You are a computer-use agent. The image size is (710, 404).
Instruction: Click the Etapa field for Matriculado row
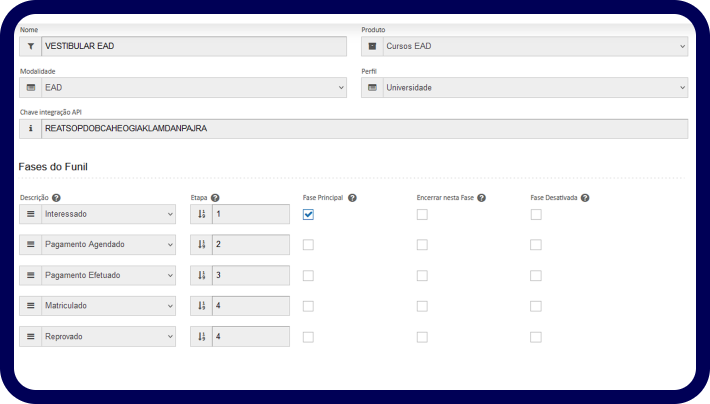point(250,306)
